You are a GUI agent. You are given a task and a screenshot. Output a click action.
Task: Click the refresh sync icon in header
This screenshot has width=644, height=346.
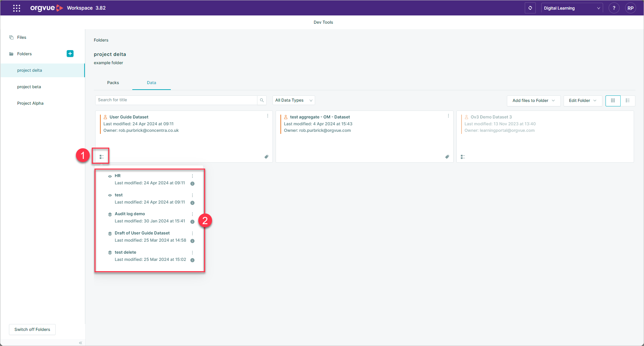point(530,8)
